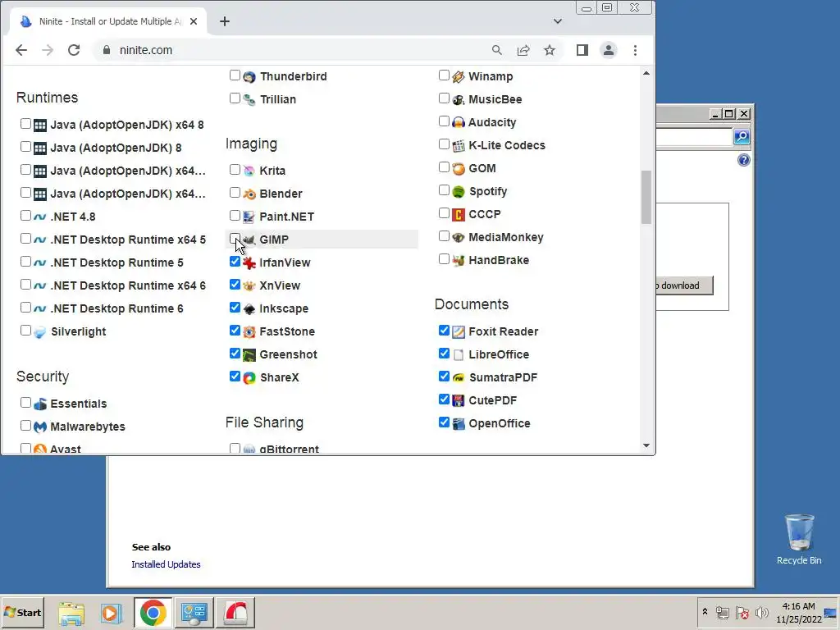Open the Chrome profile avatar icon
The image size is (840, 630).
coord(609,50)
